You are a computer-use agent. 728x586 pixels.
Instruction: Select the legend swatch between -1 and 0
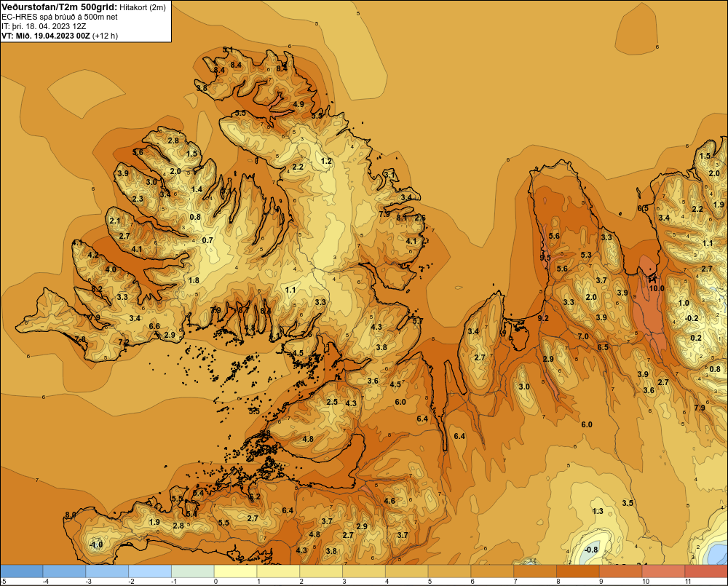tap(193, 571)
